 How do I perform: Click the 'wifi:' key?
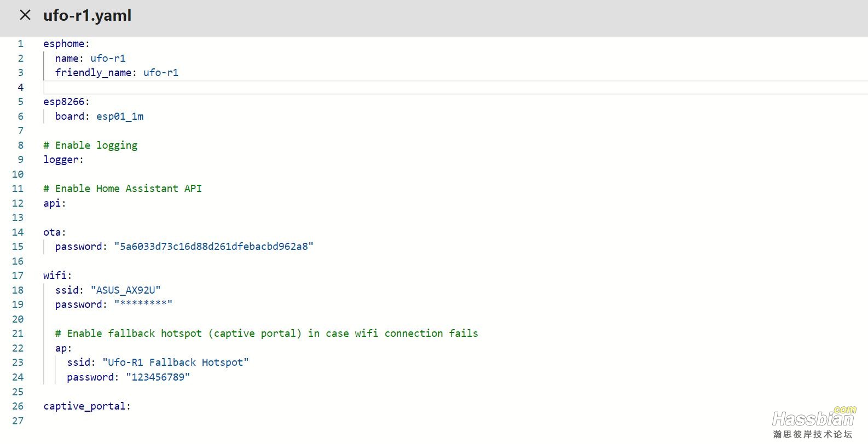[57, 276]
